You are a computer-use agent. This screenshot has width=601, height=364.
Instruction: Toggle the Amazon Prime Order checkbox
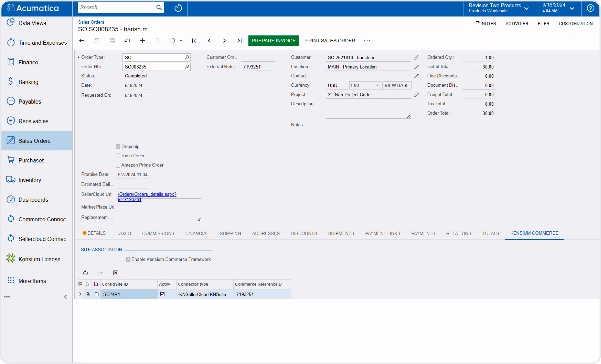pyautogui.click(x=118, y=165)
